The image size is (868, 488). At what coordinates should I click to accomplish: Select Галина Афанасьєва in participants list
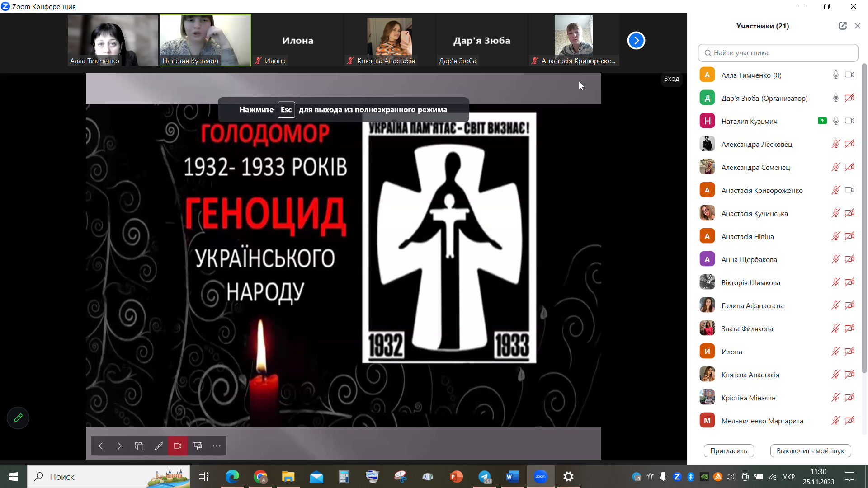point(752,305)
